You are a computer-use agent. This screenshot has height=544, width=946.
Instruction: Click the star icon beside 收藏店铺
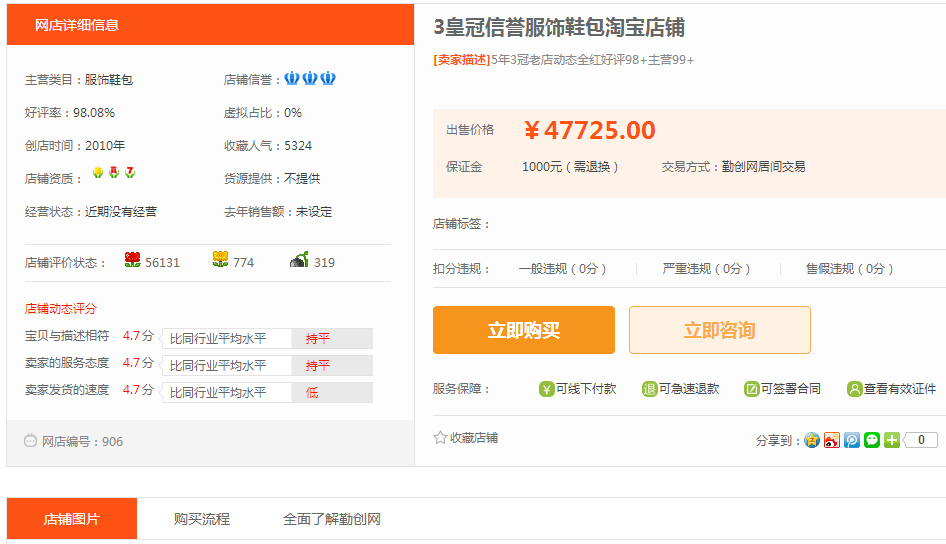440,437
